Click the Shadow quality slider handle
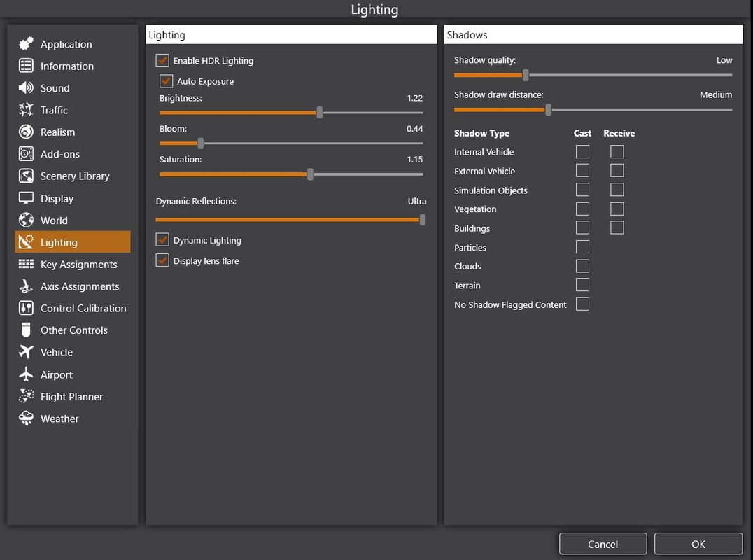 pyautogui.click(x=526, y=75)
